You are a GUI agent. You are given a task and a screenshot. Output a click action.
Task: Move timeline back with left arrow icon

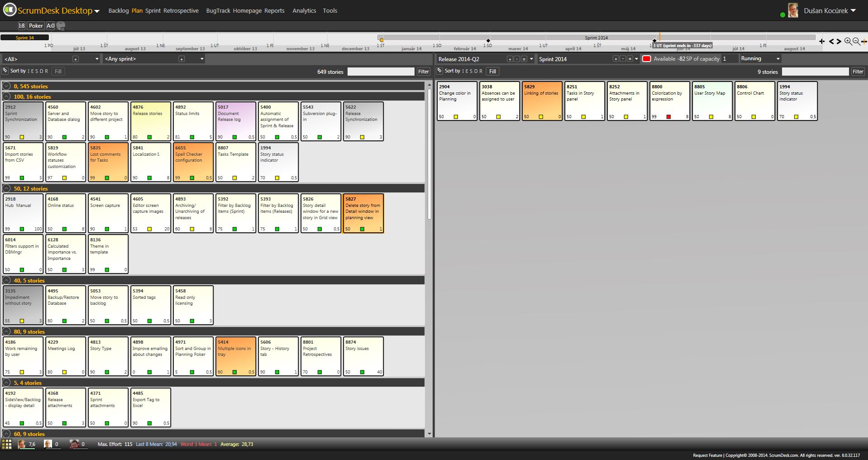click(831, 41)
